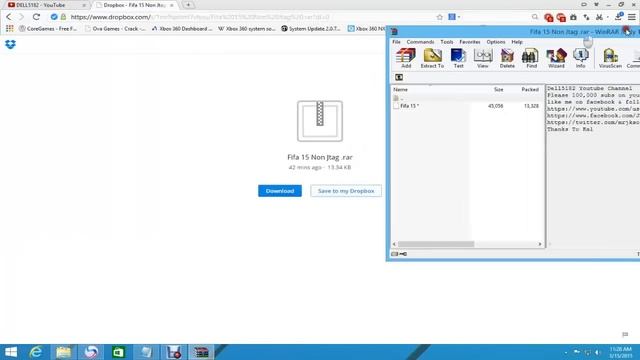This screenshot has height=360, width=640.
Task: Go back in the browser
Action: click(9, 17)
